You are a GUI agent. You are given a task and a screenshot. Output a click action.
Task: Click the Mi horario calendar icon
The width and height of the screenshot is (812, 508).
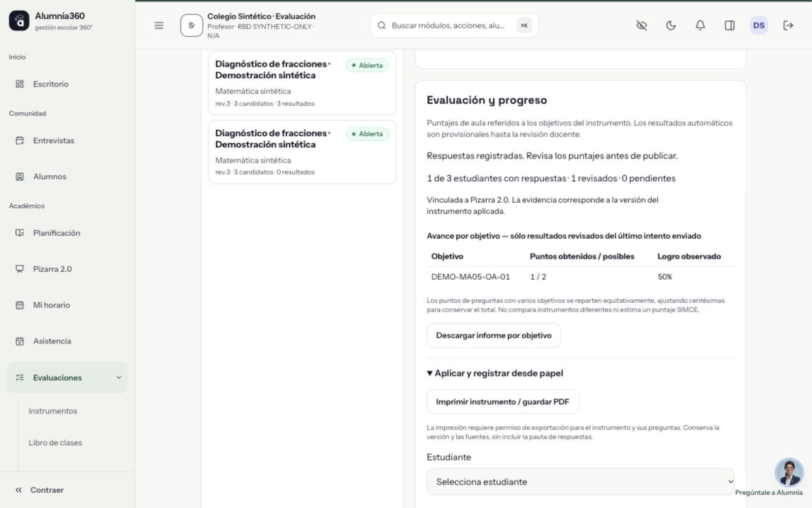[x=20, y=305]
